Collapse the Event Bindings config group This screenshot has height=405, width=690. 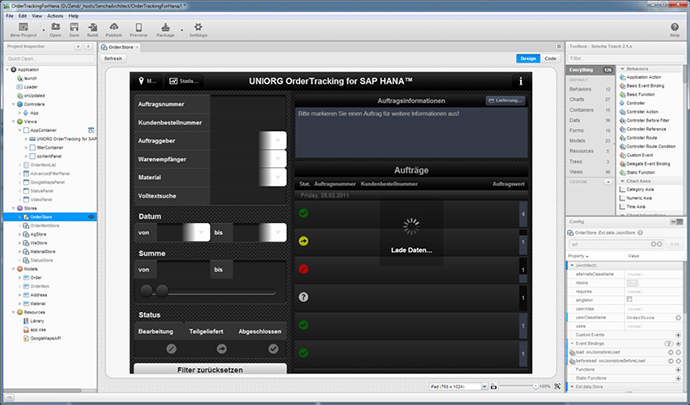coord(572,343)
